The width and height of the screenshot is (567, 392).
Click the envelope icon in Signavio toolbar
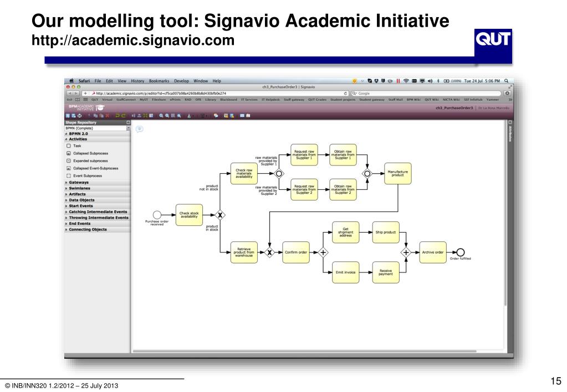pyautogui.click(x=242, y=116)
